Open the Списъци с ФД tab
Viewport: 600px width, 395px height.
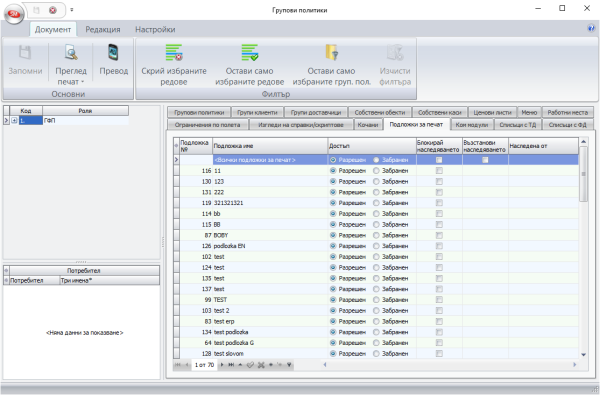click(x=567, y=125)
